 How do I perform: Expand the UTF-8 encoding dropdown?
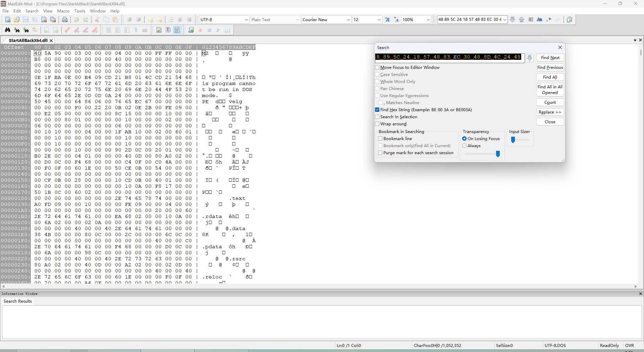click(246, 20)
